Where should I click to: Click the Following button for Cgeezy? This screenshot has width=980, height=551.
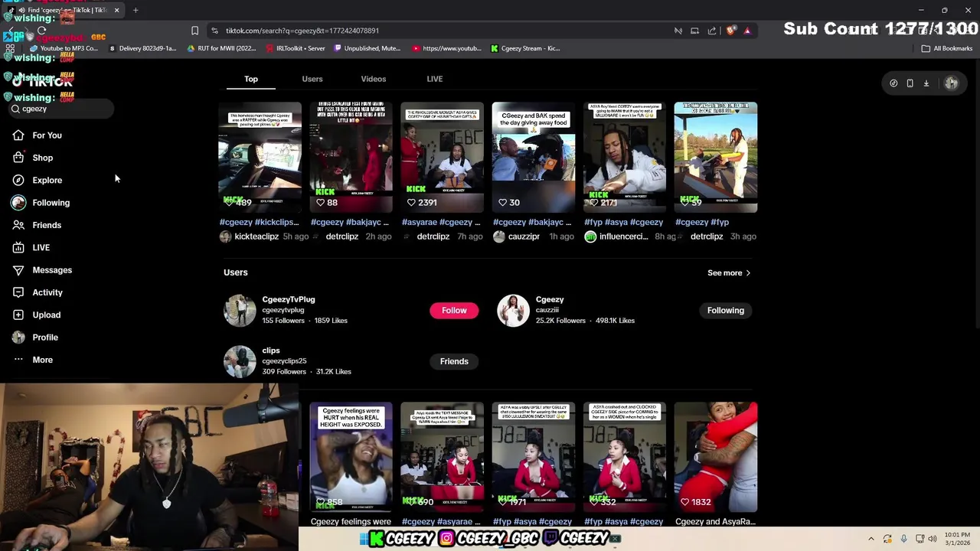point(726,310)
